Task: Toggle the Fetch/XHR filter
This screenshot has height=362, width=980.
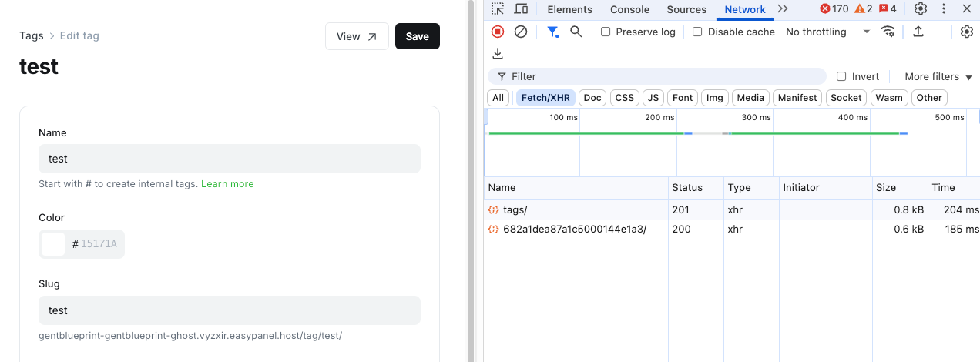Action: tap(545, 98)
